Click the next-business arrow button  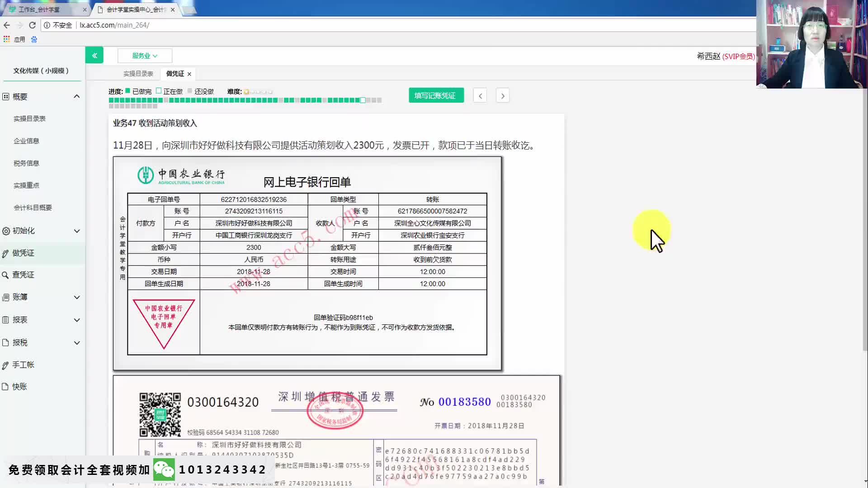502,95
